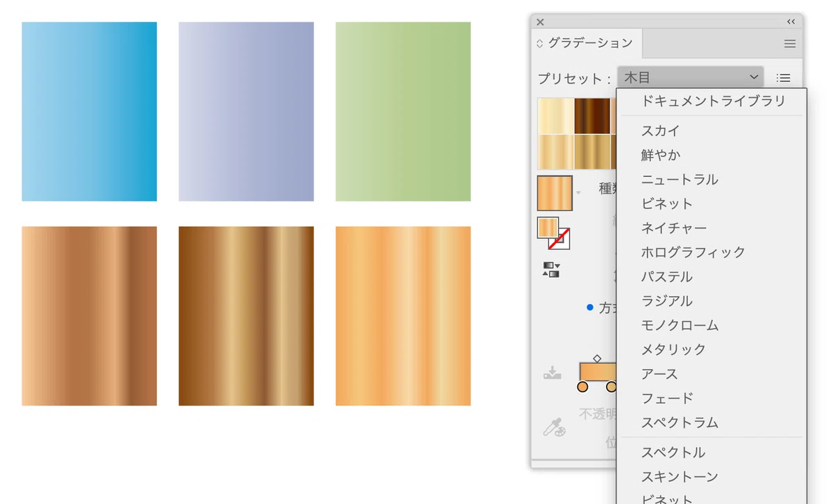Click the save gradient to swatches icon
Viewport: 833px width, 504px height.
pyautogui.click(x=553, y=373)
